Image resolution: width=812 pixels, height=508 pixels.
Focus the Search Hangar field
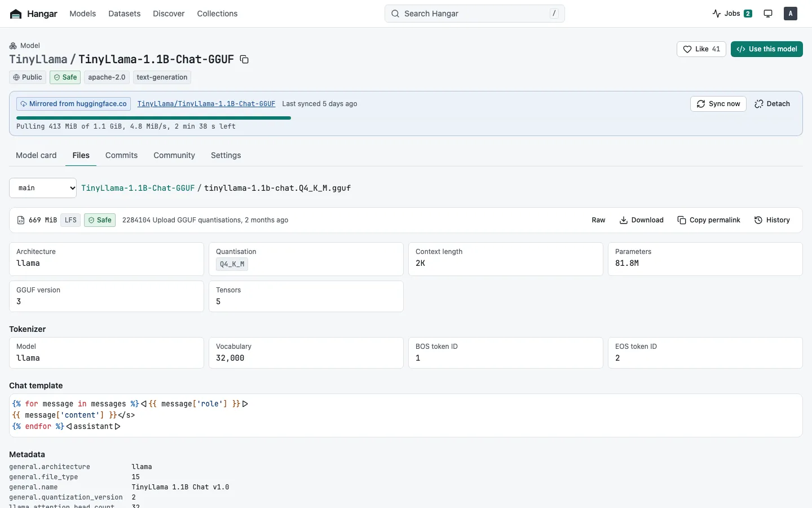pos(475,14)
